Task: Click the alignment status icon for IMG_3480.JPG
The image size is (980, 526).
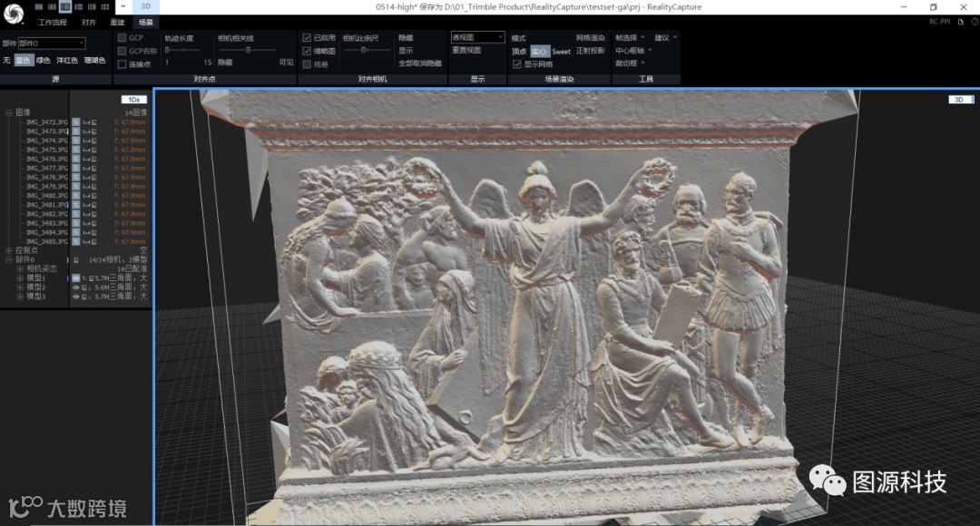Action: [x=86, y=196]
